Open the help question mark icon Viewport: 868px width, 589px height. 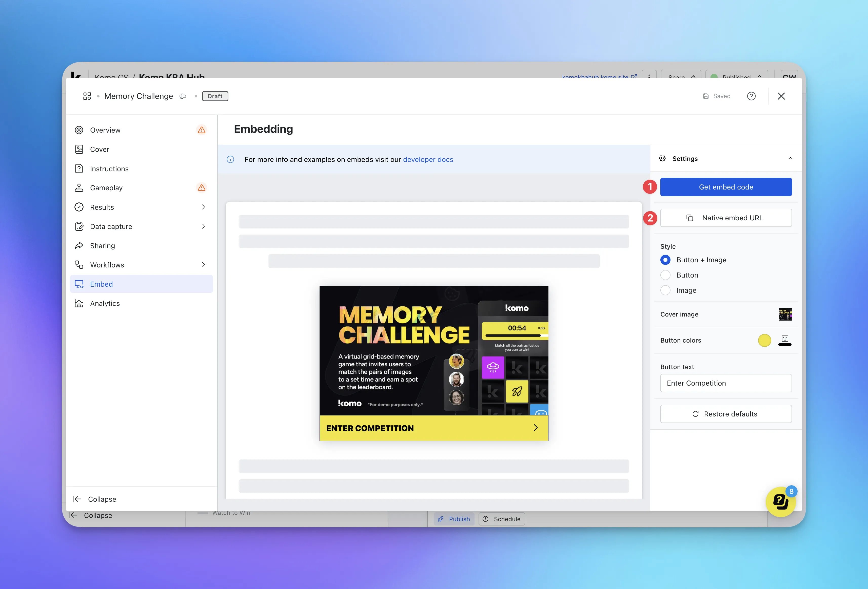pyautogui.click(x=751, y=96)
